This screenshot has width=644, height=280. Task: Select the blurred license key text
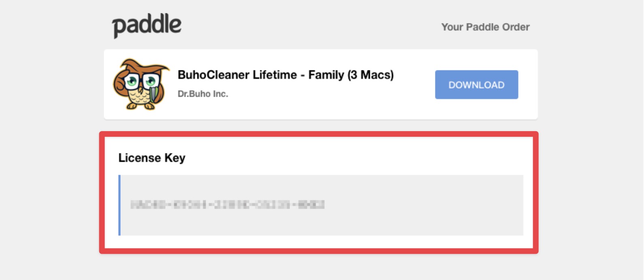click(227, 205)
